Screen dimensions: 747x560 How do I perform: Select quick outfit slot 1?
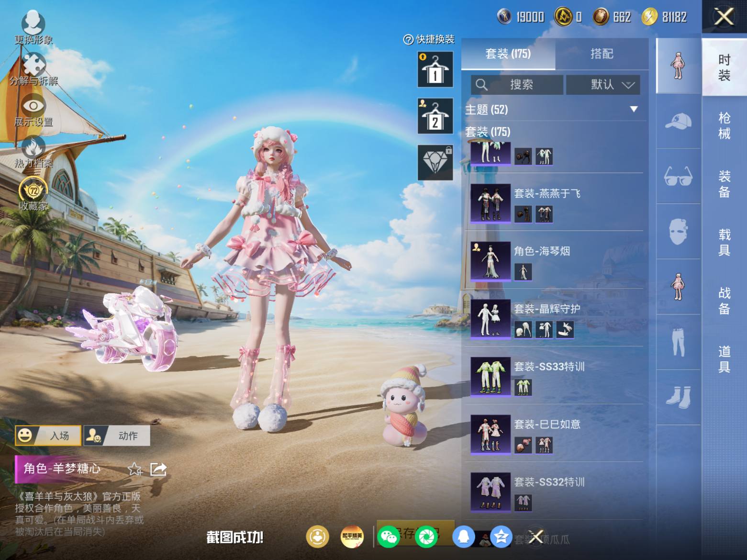point(435,69)
